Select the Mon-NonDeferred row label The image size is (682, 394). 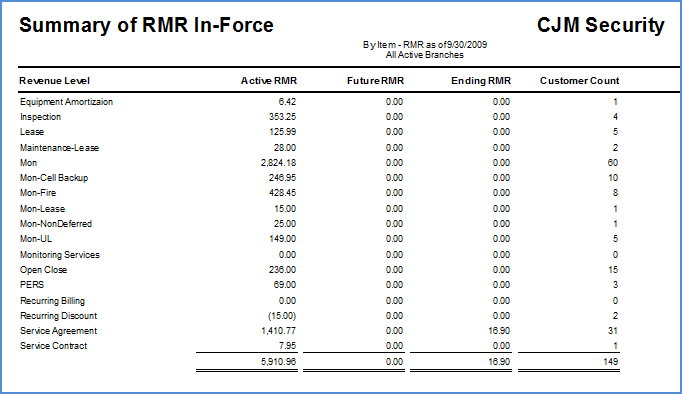(56, 224)
